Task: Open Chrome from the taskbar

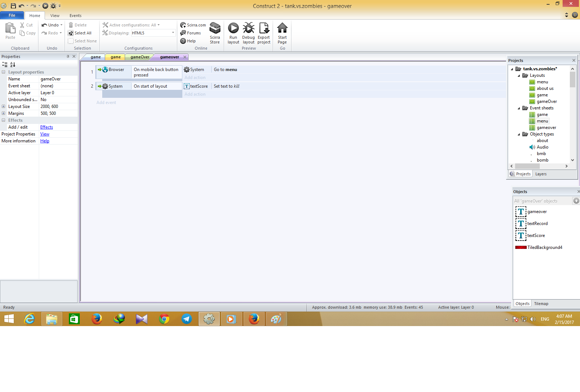Action: click(x=164, y=319)
